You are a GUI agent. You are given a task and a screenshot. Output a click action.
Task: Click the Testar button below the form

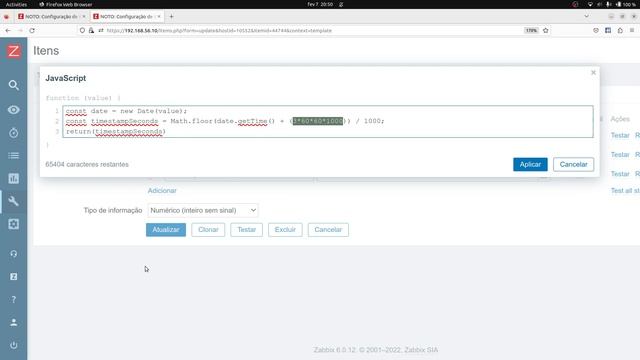click(247, 230)
